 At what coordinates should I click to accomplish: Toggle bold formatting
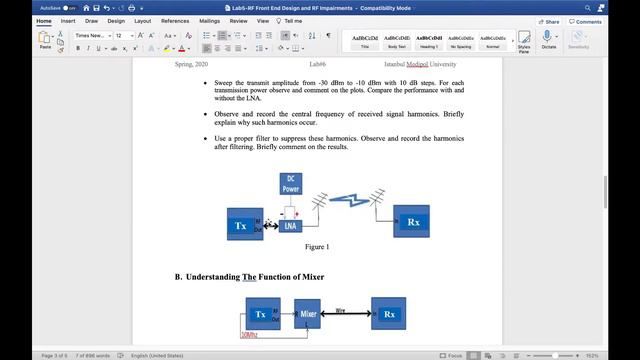[78, 49]
